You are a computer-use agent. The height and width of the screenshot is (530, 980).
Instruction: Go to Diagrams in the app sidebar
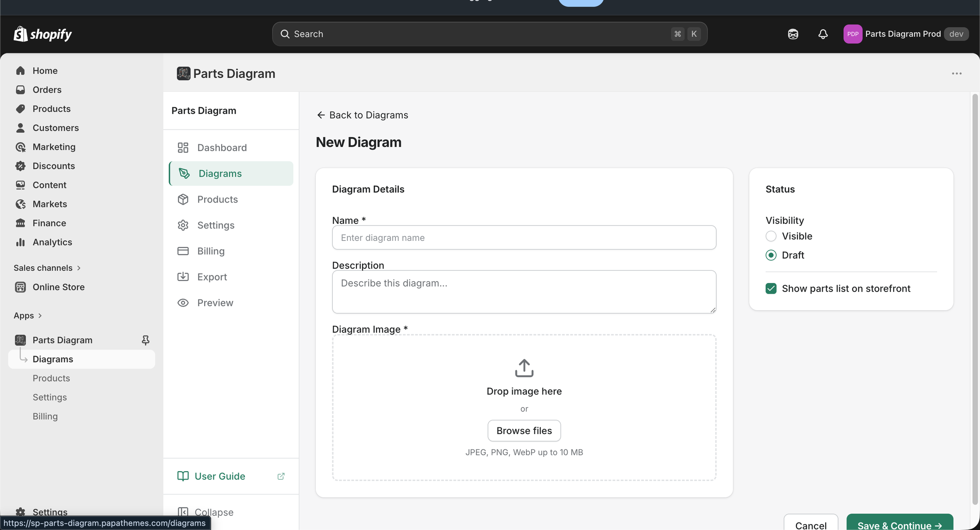click(x=231, y=174)
